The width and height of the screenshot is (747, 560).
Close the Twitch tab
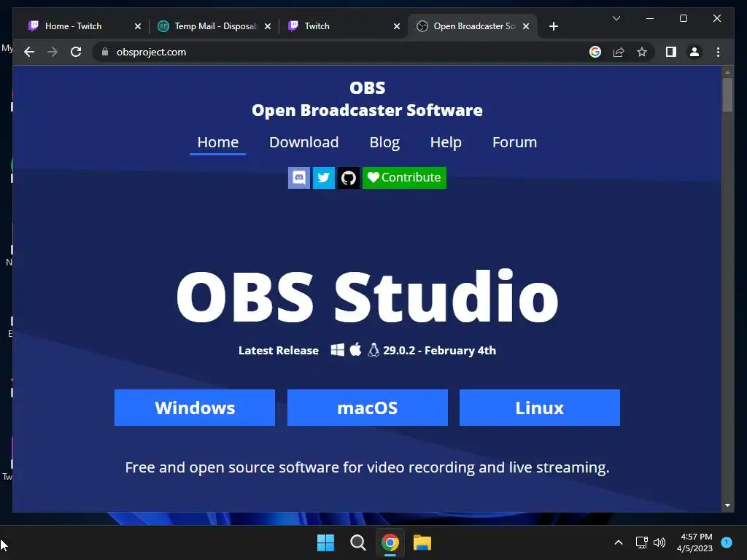(x=396, y=26)
